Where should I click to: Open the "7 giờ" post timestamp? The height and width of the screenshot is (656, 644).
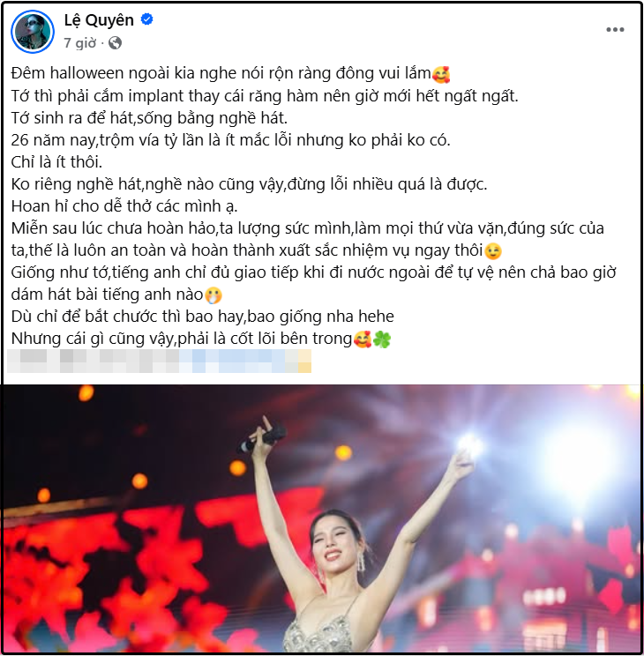tap(80, 42)
